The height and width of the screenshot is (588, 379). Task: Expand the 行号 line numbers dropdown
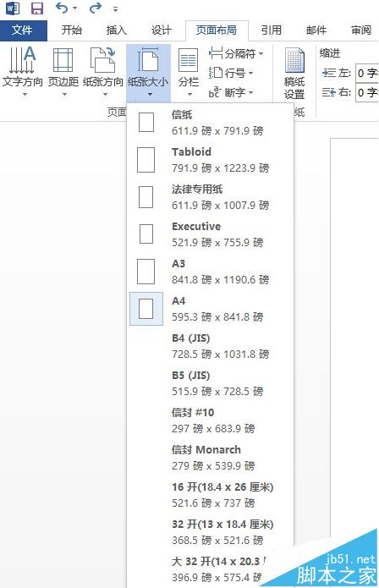(231, 73)
